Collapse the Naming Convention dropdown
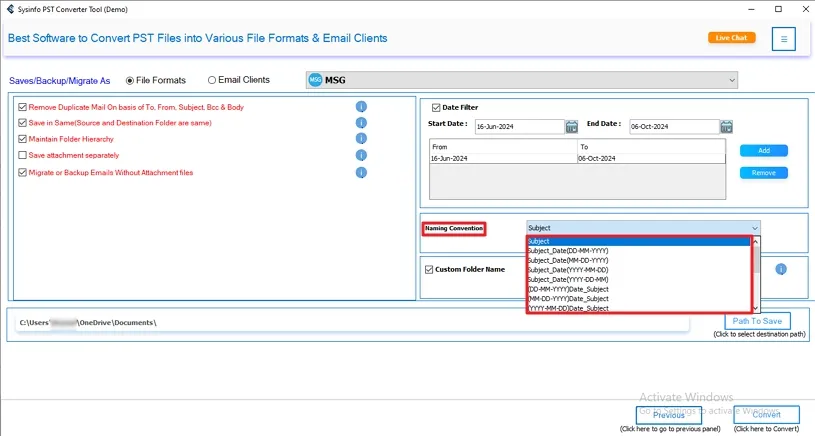The width and height of the screenshot is (815, 436). point(754,228)
